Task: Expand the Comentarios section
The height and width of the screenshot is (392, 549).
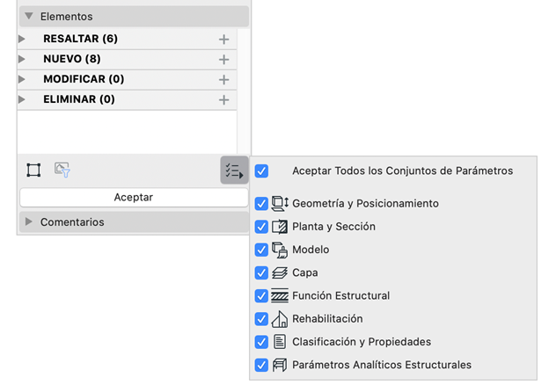Action: [x=29, y=221]
